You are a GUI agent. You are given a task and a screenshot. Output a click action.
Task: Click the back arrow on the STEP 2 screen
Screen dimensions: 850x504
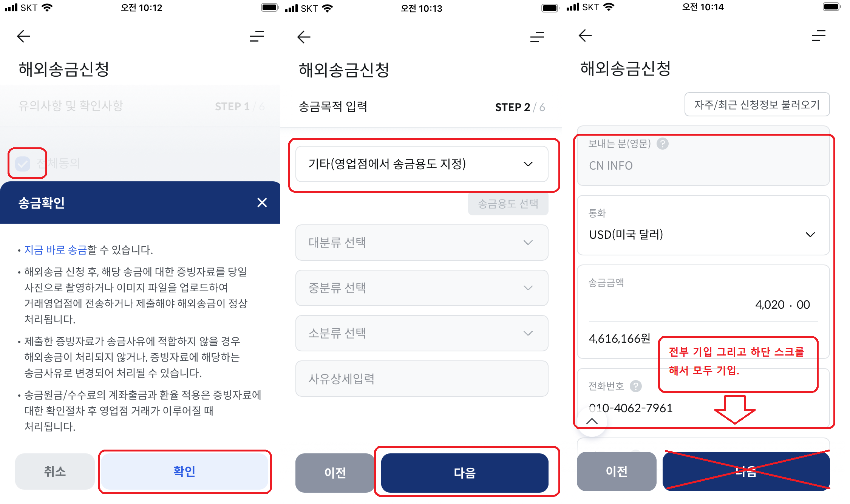(x=303, y=37)
